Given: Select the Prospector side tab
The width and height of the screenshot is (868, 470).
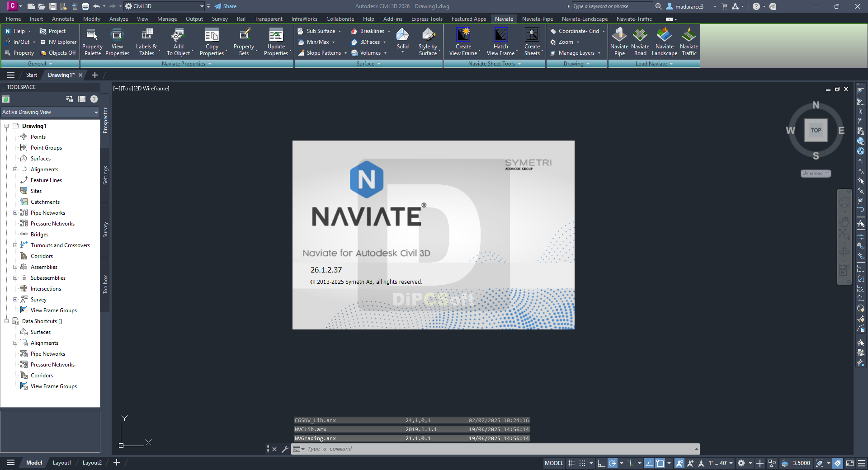Looking at the screenshot, I should [105, 120].
